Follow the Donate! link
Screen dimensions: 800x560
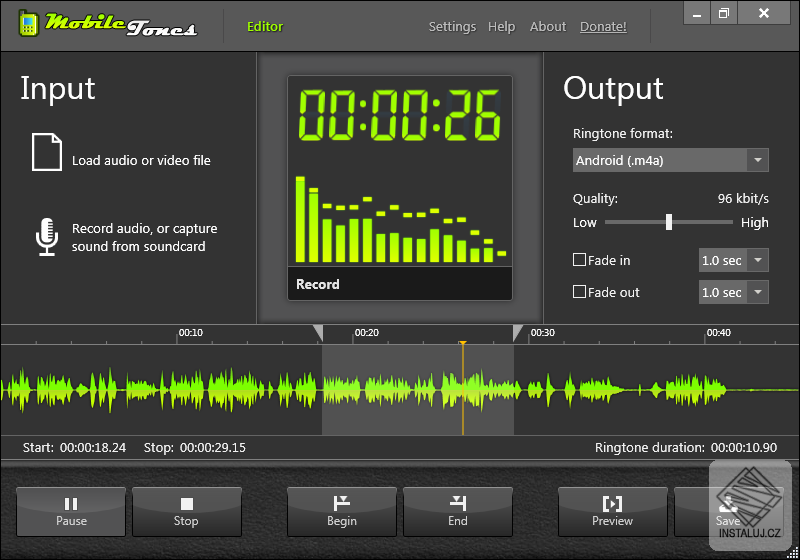(603, 27)
